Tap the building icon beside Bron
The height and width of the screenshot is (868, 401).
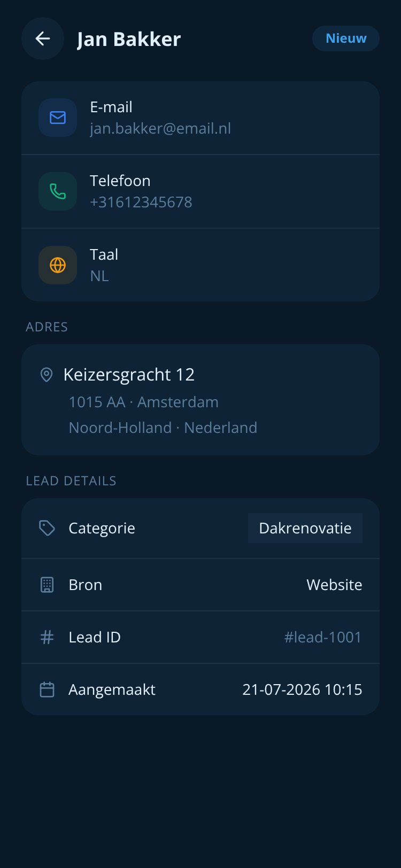[47, 585]
